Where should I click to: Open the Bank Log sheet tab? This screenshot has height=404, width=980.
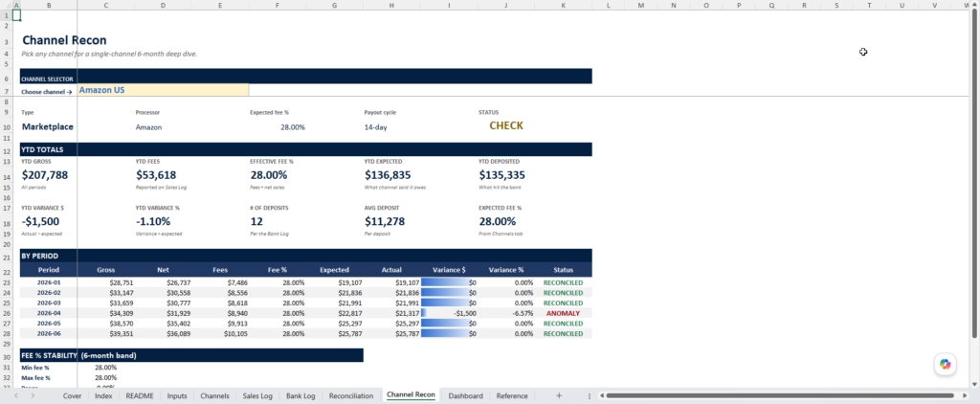(x=301, y=396)
